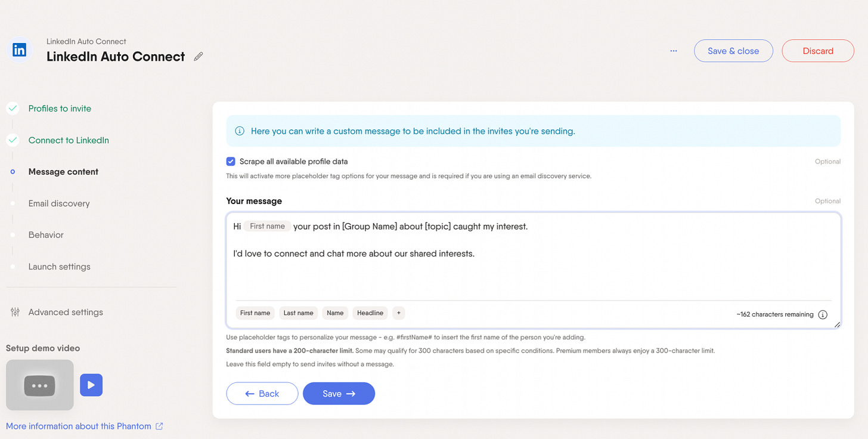Click the Save & close button
This screenshot has width=868, height=439.
tap(733, 51)
